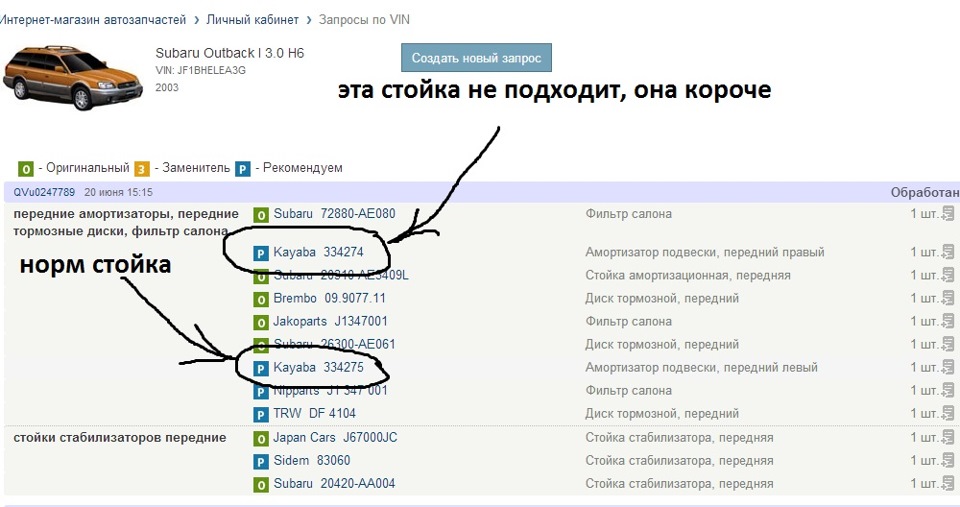Click add-to-cart icon in Kayaba 334275 row
Viewport: 960px width, 507px height.
coord(948,367)
